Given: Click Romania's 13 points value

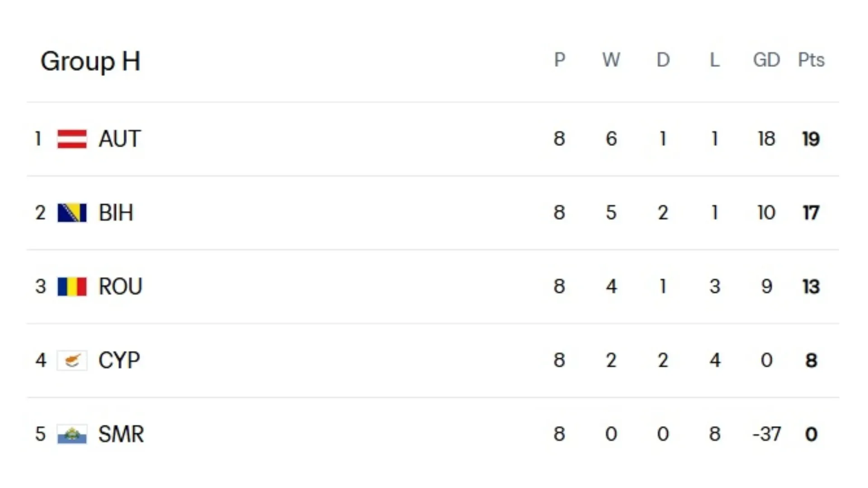Looking at the screenshot, I should pyautogui.click(x=811, y=286).
